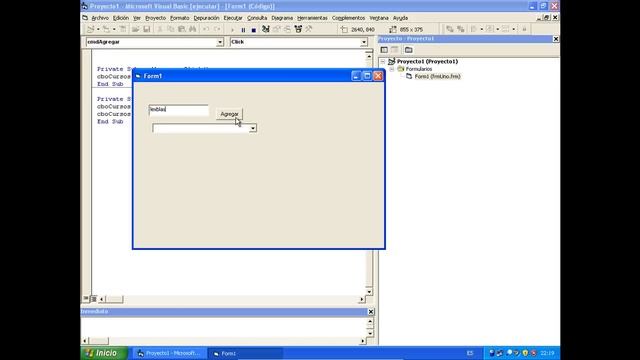The height and width of the screenshot is (360, 640).
Task: Click Add Standard EXE project toolbar icon
Action: (x=91, y=29)
